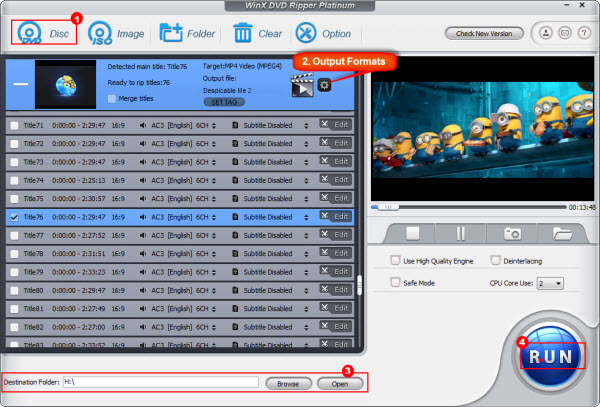Open the CPU Core Use dropdown

pos(550,283)
